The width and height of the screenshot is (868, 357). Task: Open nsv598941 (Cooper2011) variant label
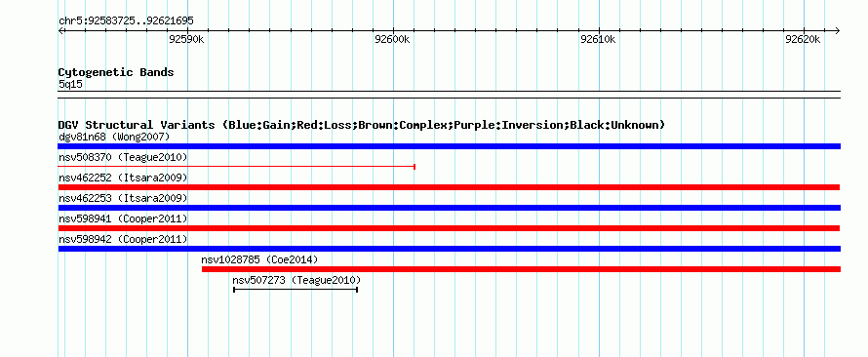[x=123, y=218]
